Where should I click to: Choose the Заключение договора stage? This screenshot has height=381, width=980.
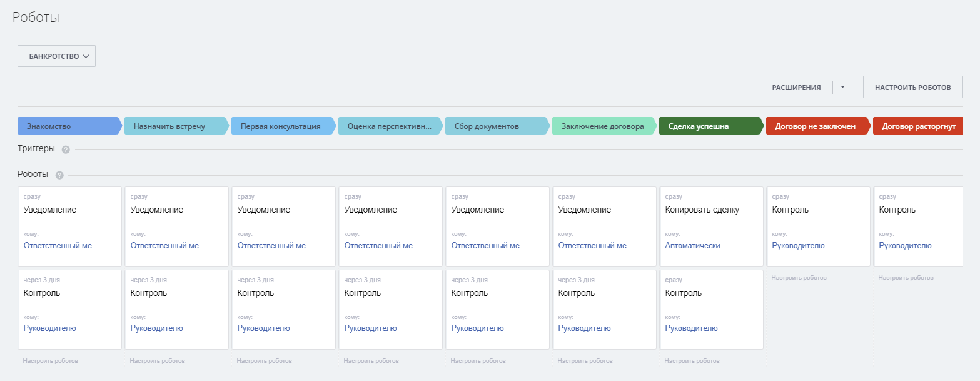(x=602, y=126)
